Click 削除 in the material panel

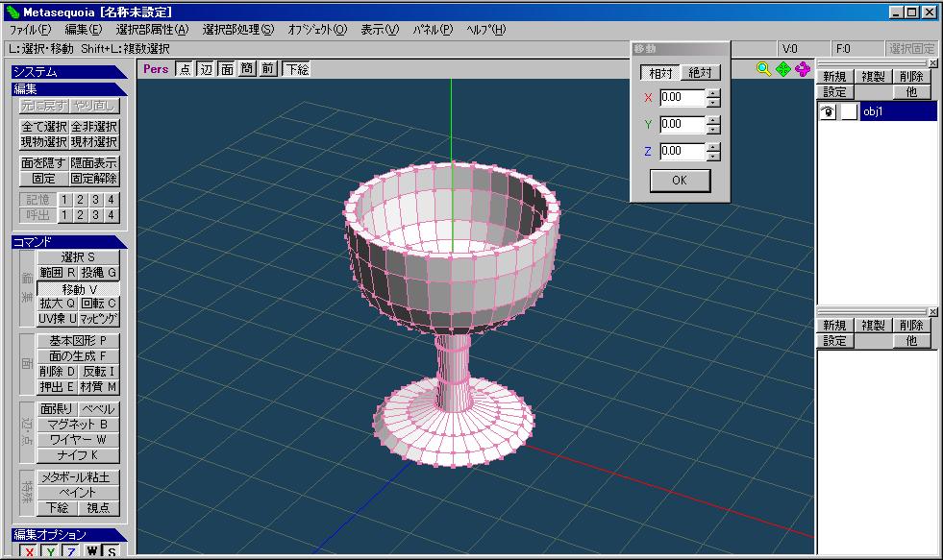point(911,325)
